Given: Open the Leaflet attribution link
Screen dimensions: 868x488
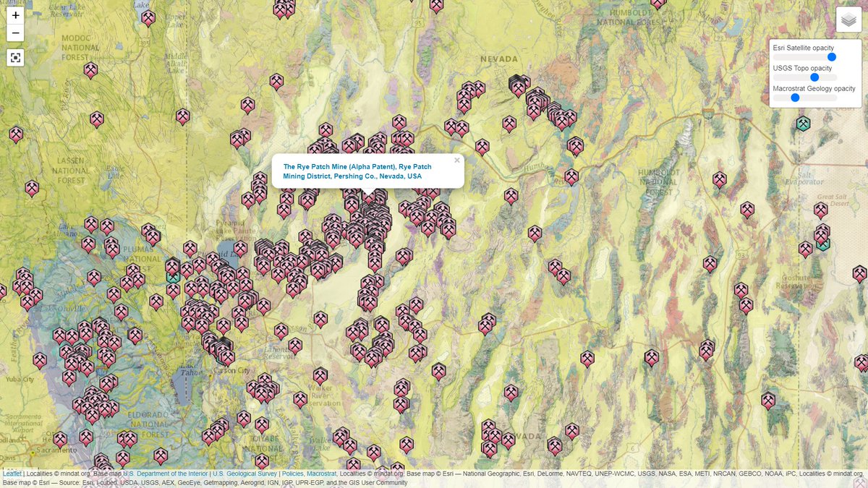Looking at the screenshot, I should pos(12,474).
